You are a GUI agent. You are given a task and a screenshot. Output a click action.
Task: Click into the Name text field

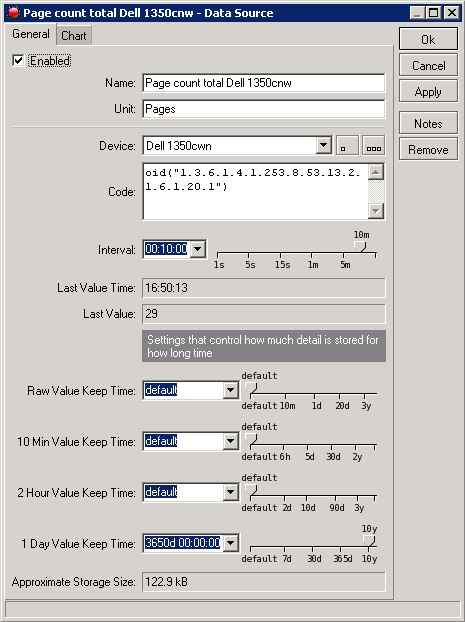(264, 83)
